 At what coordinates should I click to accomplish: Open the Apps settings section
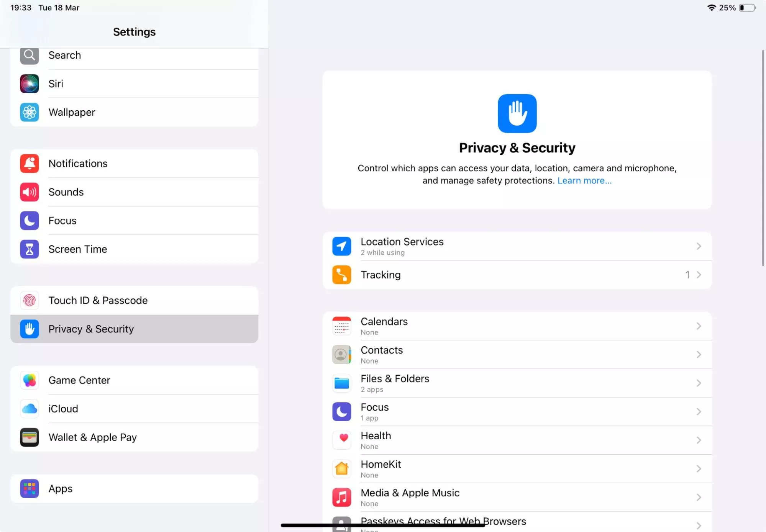pyautogui.click(x=134, y=489)
